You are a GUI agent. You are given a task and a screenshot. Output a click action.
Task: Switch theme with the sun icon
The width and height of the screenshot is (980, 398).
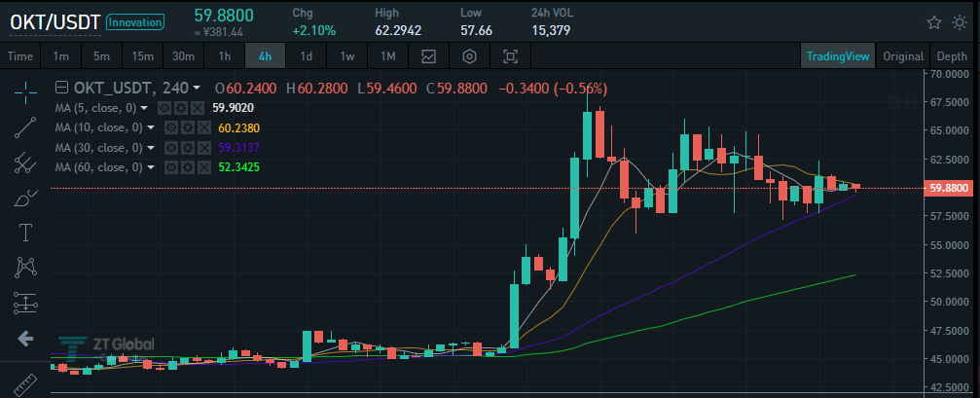coord(960,23)
